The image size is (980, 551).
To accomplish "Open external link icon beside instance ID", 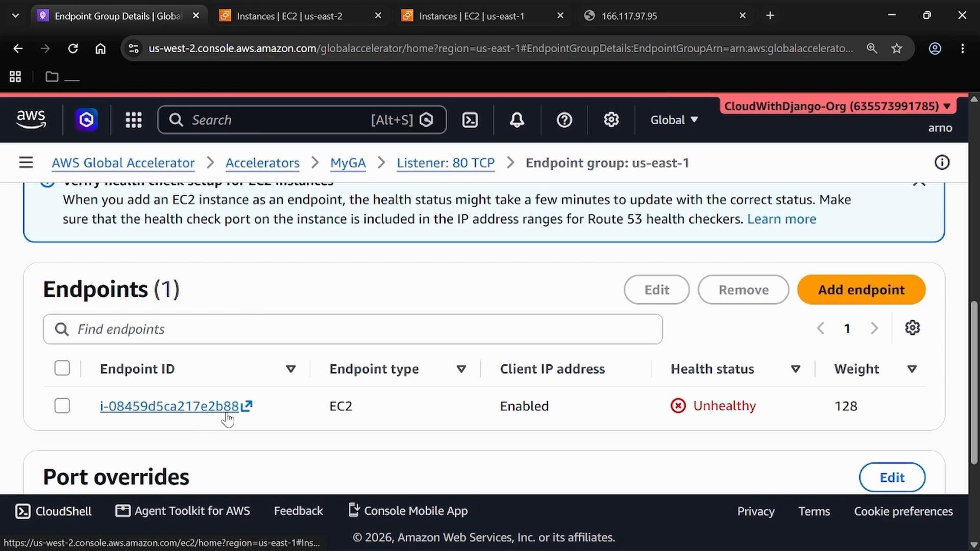I will point(247,406).
